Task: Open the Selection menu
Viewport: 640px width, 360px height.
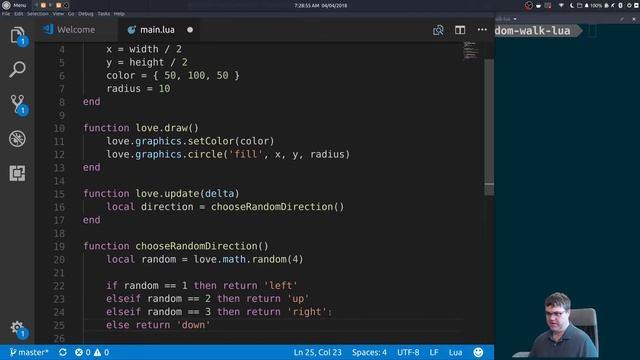Action: pyautogui.click(x=38, y=14)
